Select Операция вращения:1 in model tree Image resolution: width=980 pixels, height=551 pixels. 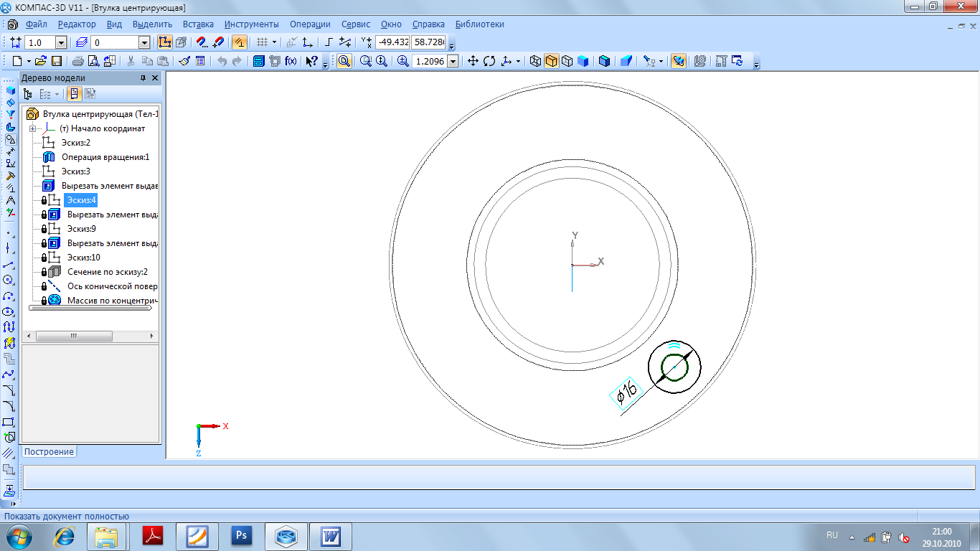(105, 157)
